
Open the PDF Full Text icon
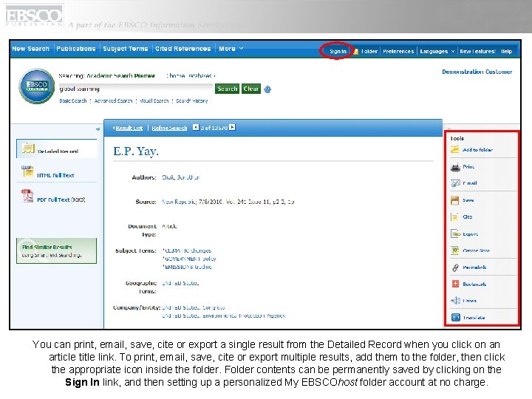pos(27,196)
